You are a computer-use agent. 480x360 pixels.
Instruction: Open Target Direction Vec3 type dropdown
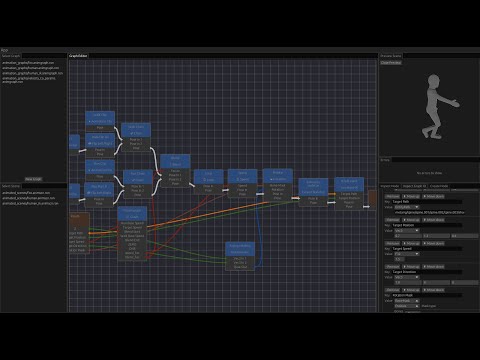(x=407, y=277)
